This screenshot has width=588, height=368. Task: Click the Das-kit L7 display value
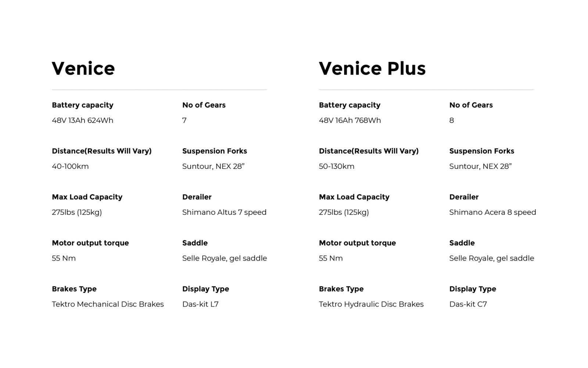coord(200,304)
